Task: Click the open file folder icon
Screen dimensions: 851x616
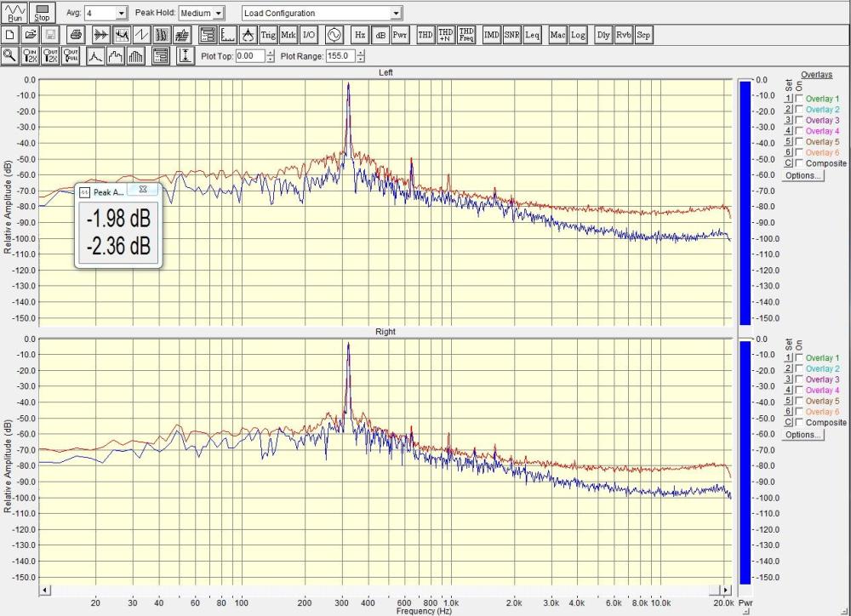Action: pos(31,35)
